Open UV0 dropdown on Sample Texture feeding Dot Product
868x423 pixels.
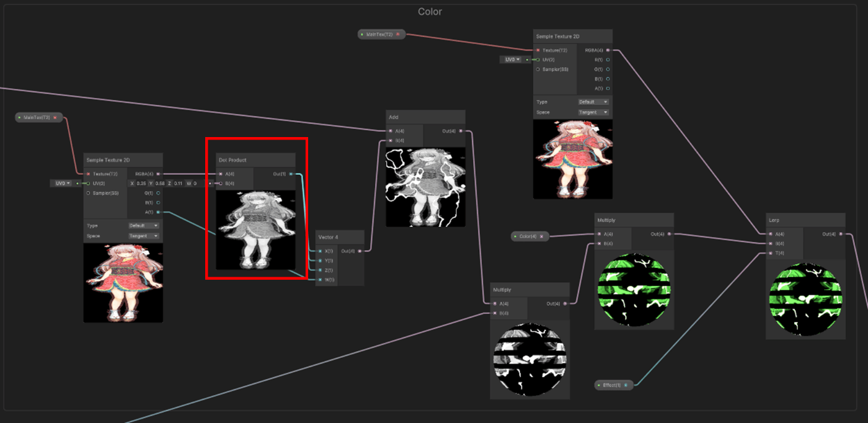click(x=63, y=184)
